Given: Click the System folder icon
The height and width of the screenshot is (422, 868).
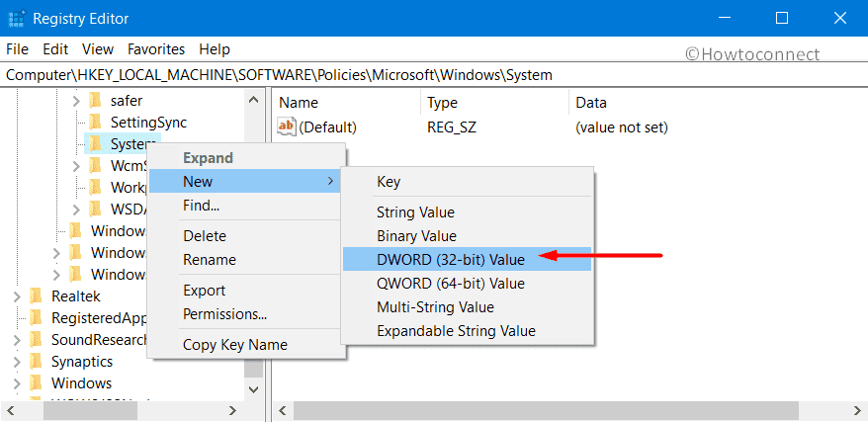Looking at the screenshot, I should click(95, 144).
